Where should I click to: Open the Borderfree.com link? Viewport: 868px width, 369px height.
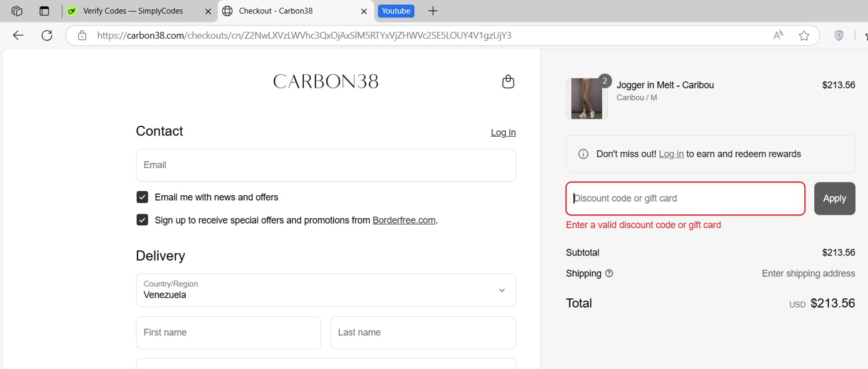click(x=404, y=220)
